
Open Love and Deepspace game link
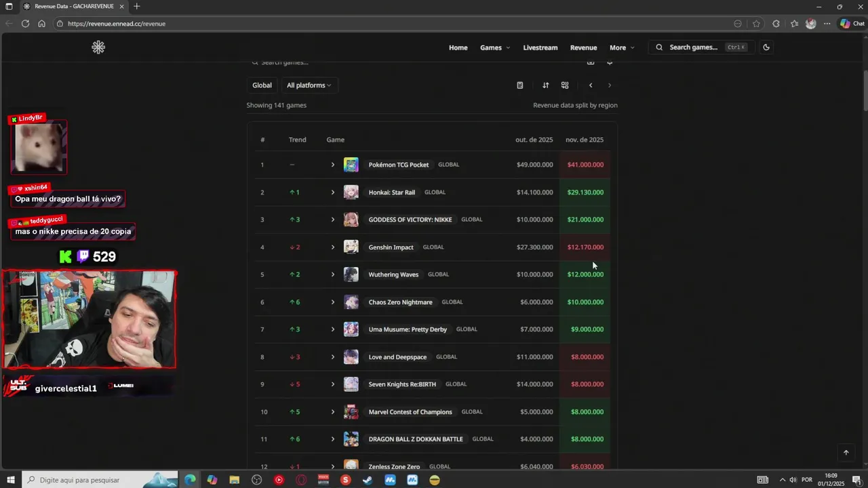tap(397, 357)
